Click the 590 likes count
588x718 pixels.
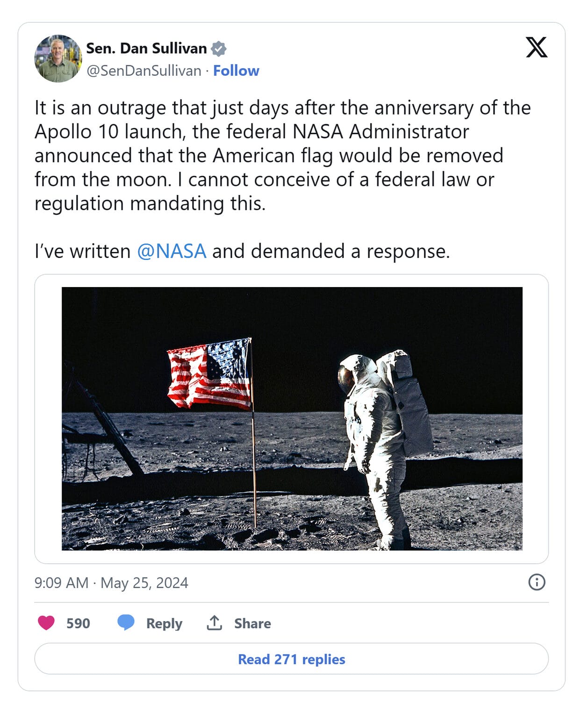[x=78, y=623]
